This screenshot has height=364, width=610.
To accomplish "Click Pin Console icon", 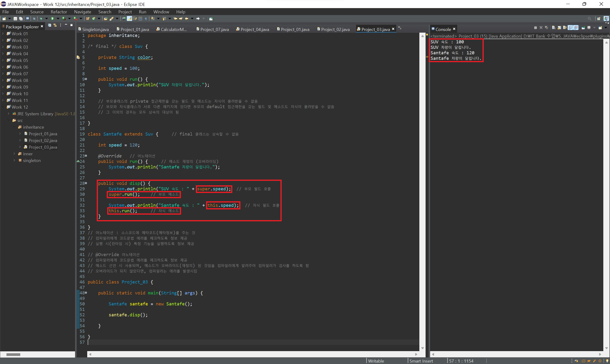I will pyautogui.click(x=583, y=28).
